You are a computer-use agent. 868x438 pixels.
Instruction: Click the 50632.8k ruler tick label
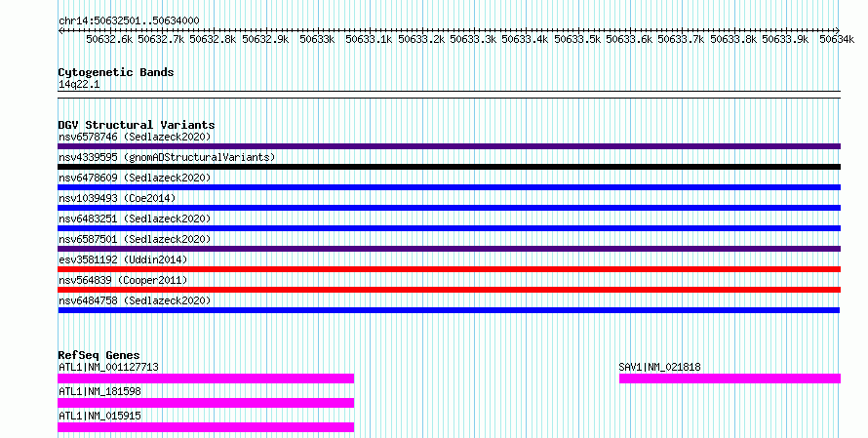click(214, 39)
